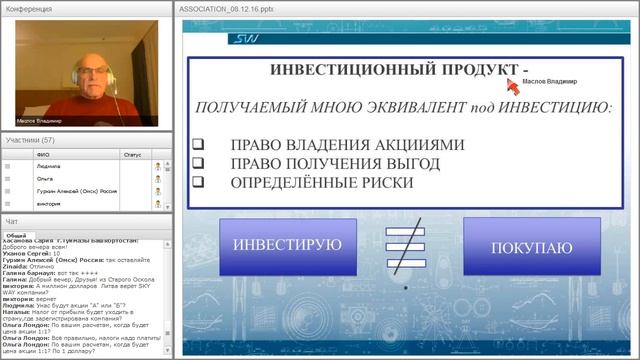Click виктория's chat message вернет

pyautogui.click(x=29, y=299)
